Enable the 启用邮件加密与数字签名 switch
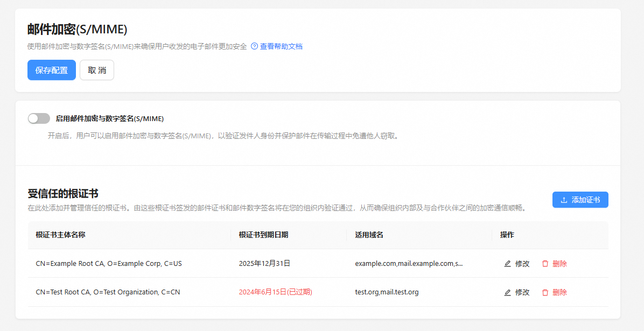 pyautogui.click(x=39, y=118)
